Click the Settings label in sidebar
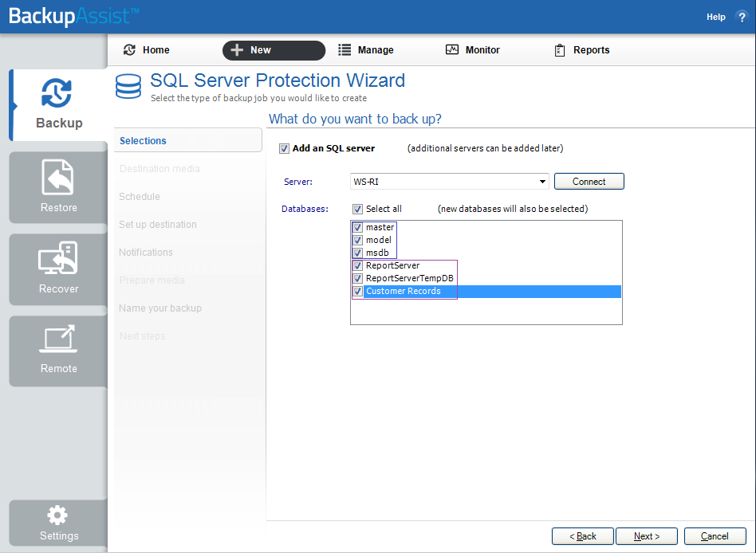Image resolution: width=756 pixels, height=553 pixels. click(59, 535)
